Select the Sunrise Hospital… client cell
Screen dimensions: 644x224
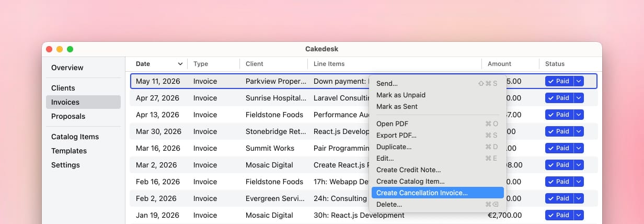tap(276, 98)
